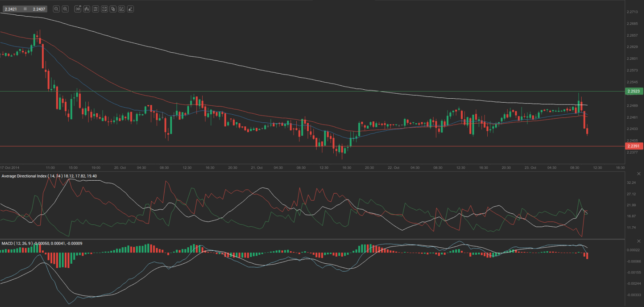Image resolution: width=644 pixels, height=307 pixels.
Task: Click the 2.2421 bid price
Action: pos(11,9)
